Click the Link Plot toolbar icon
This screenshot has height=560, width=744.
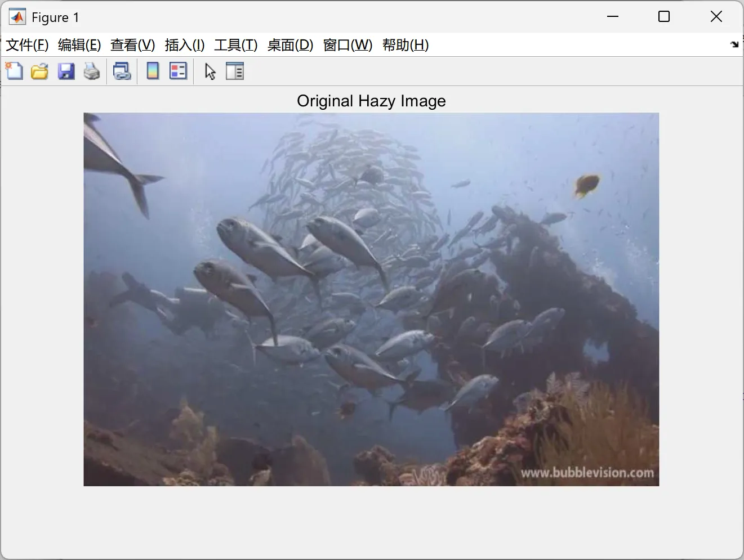(x=122, y=71)
